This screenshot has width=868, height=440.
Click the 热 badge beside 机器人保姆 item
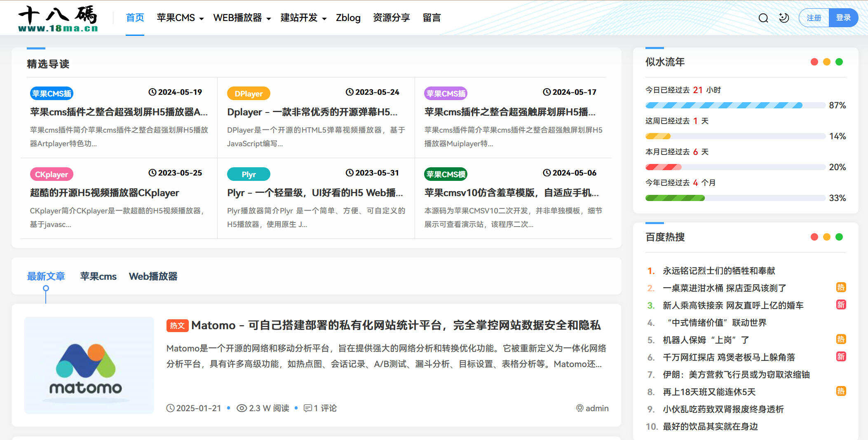click(x=840, y=339)
